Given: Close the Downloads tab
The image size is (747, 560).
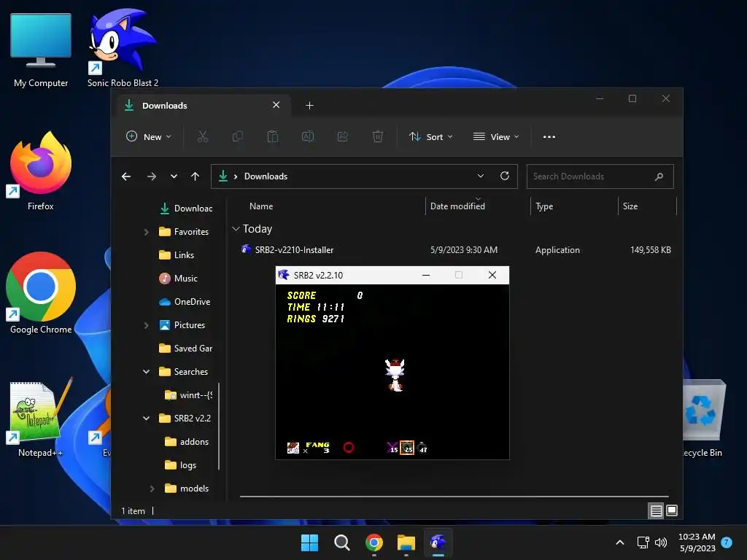Looking at the screenshot, I should pos(276,105).
